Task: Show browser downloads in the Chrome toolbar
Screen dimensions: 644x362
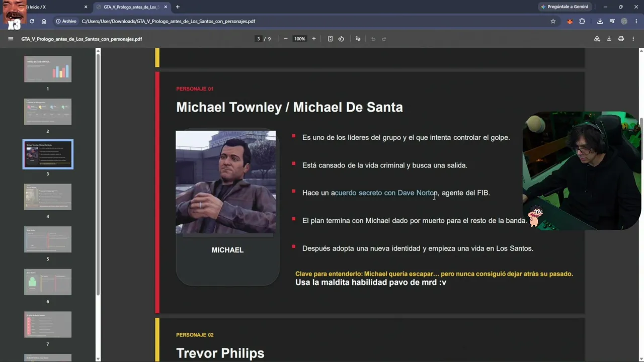Action: pos(600,21)
